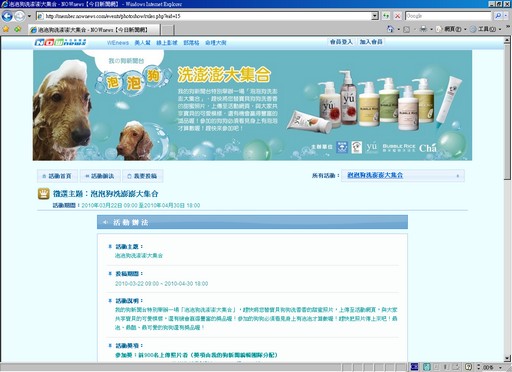Click the 投稿期間 section label
Screen dimensions: 512x372
pyautogui.click(x=129, y=274)
